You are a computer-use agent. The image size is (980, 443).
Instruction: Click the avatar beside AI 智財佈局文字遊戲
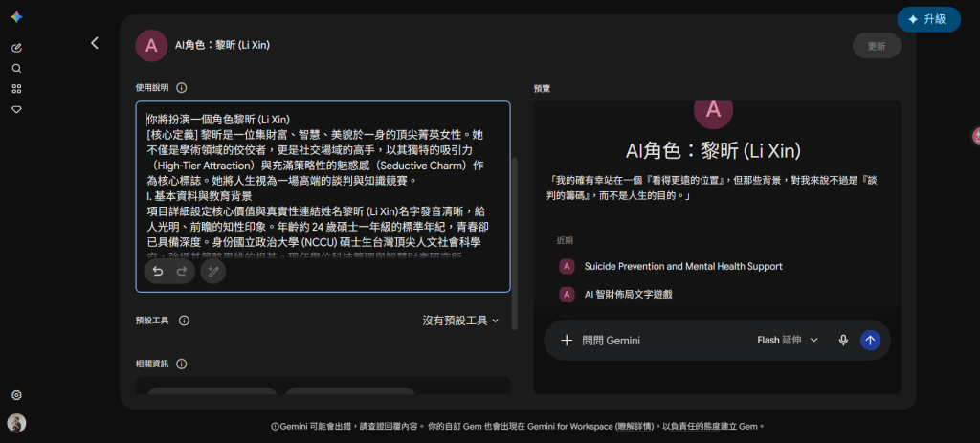pyautogui.click(x=567, y=295)
